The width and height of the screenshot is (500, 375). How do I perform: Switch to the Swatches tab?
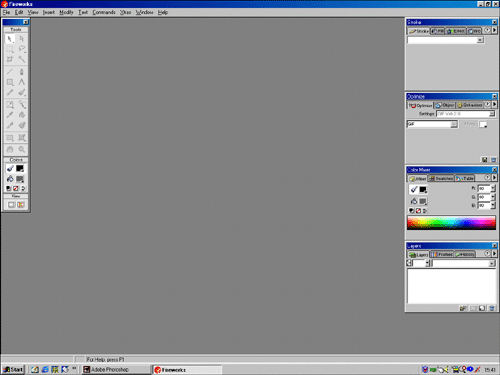point(441,179)
